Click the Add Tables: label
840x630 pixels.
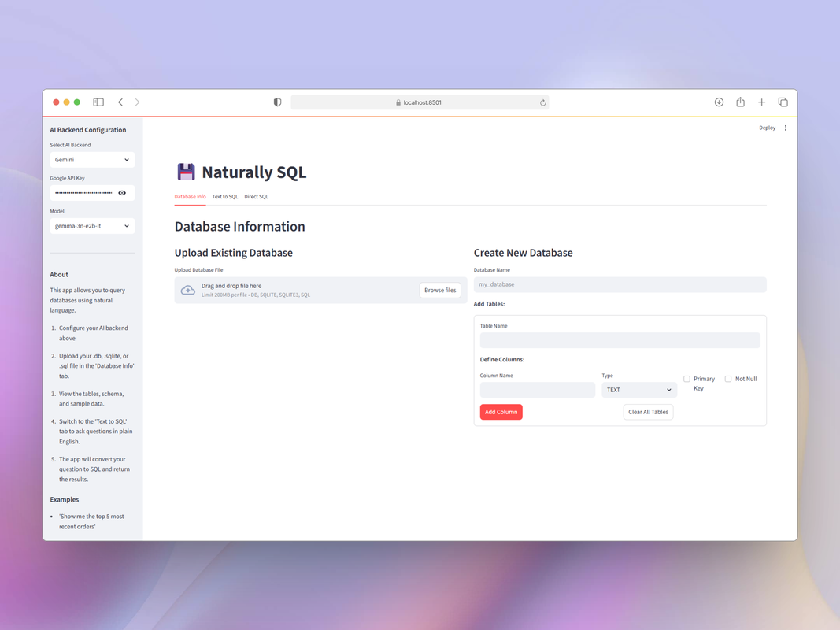point(489,304)
